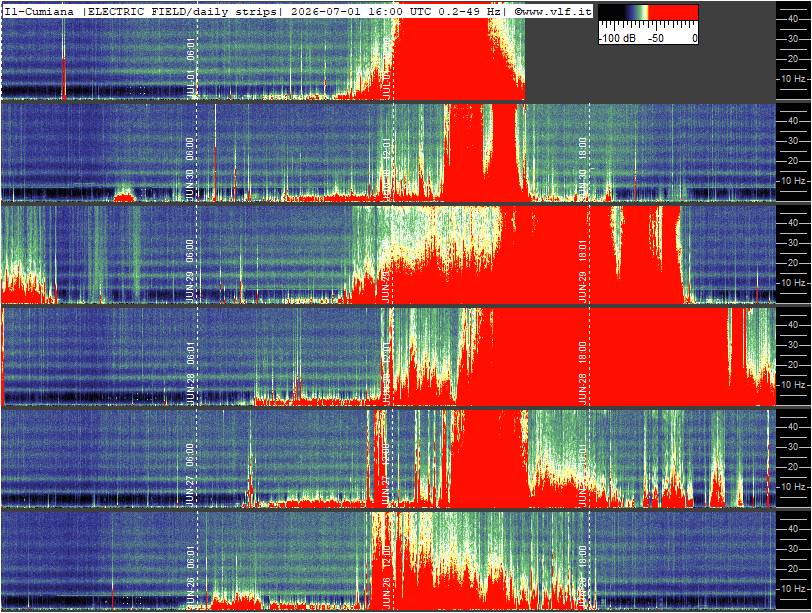The image size is (812, 613).
Task: Click the JUN-28 date label beside 06:01
Action: 191,388
